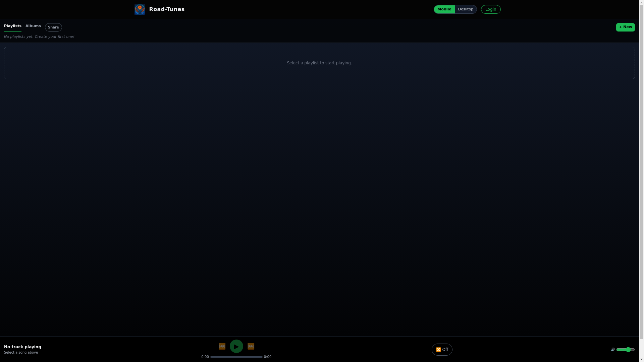The height and width of the screenshot is (362, 644).
Task: Click 'Select a song above' text
Action: [x=21, y=353]
